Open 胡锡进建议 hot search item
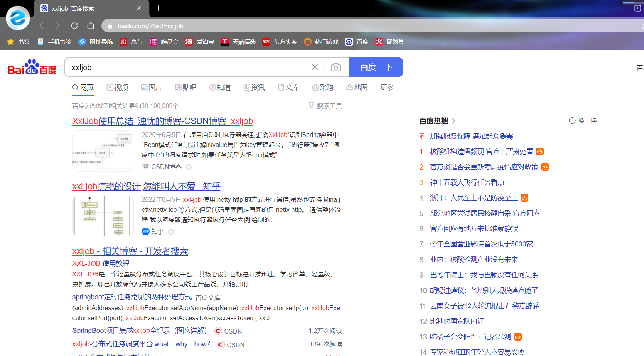 click(484, 290)
